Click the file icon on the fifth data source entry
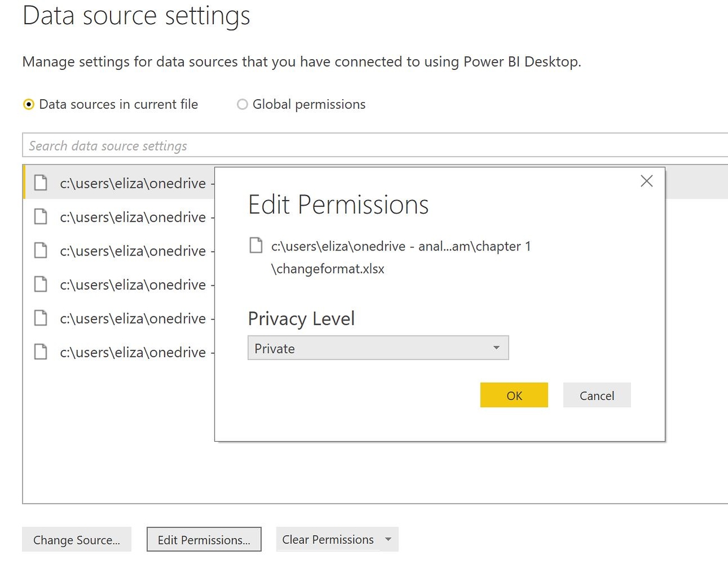This screenshot has height=564, width=728. tap(40, 318)
